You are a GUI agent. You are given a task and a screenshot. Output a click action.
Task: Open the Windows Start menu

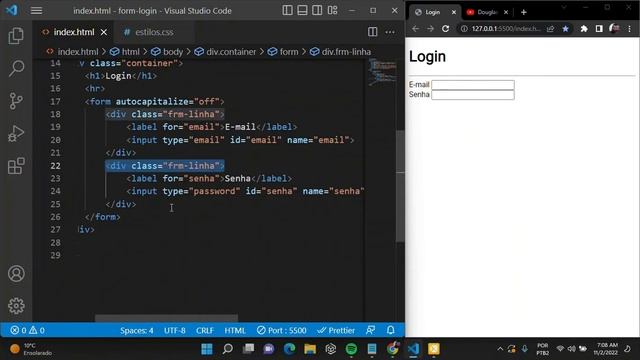pos(207,349)
